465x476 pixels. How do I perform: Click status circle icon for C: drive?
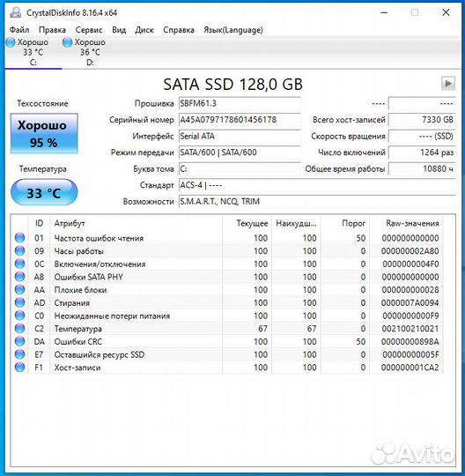click(11, 42)
